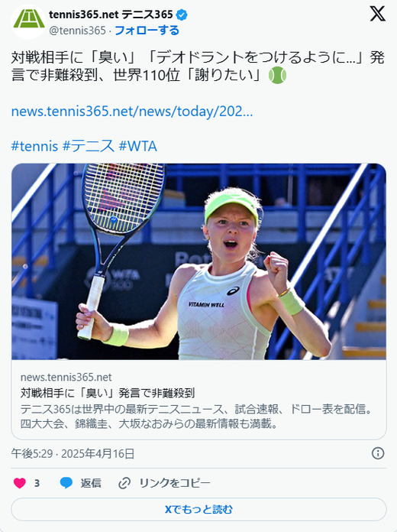Screen dimensions: 397x532
Task: Click the reply speech bubble icon
Action: tap(66, 483)
